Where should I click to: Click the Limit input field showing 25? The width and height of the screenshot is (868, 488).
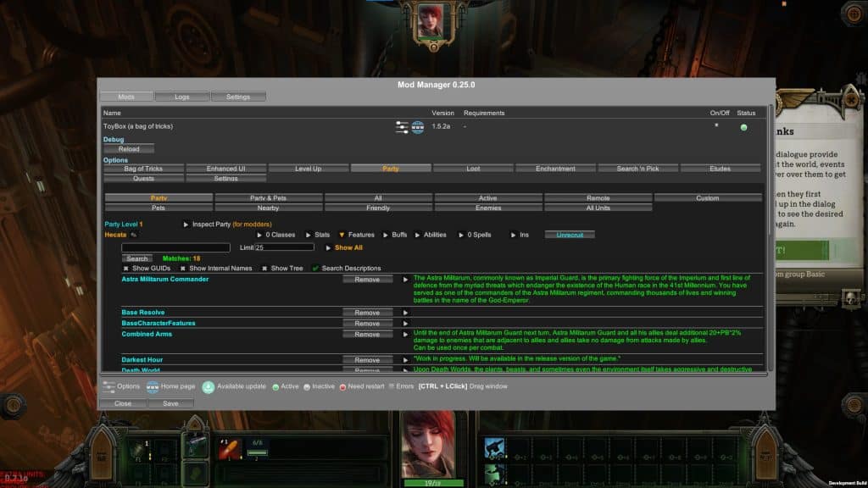284,248
